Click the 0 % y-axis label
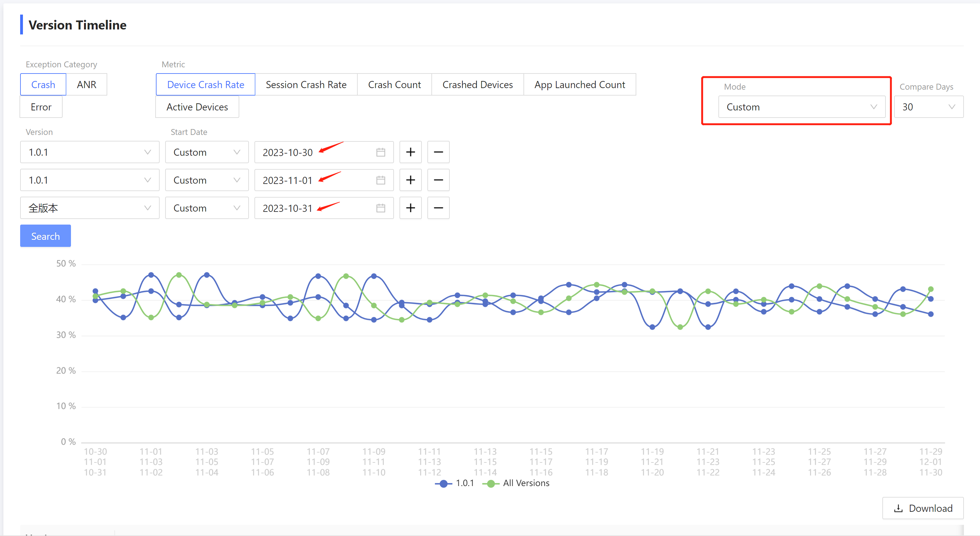The image size is (980, 536). [68, 442]
